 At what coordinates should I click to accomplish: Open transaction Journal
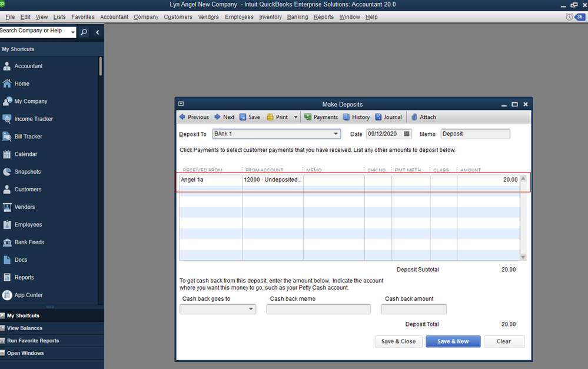tap(388, 117)
